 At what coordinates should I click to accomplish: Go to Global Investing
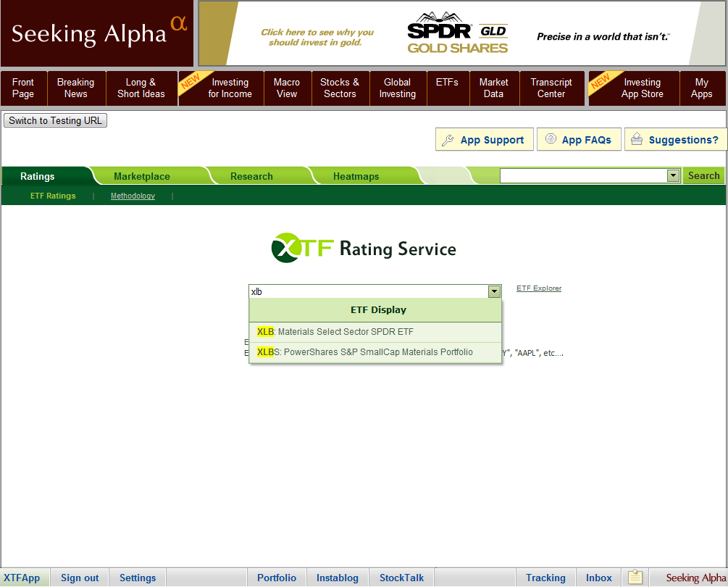[398, 88]
